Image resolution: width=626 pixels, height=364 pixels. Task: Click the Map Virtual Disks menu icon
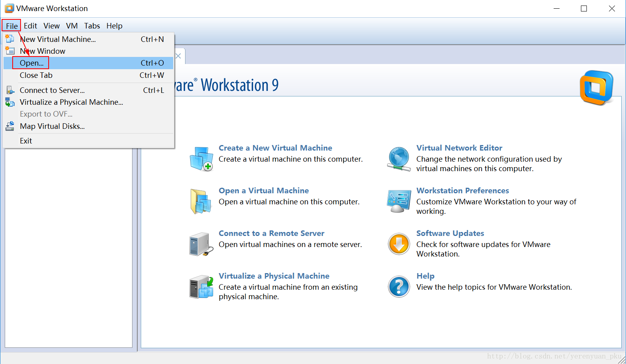tap(9, 126)
